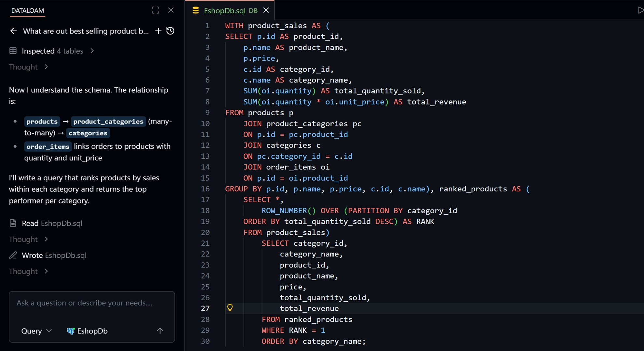Screen dimensions: 644x351
Task: Click line number 16 in the gutter
Action: tap(205, 189)
